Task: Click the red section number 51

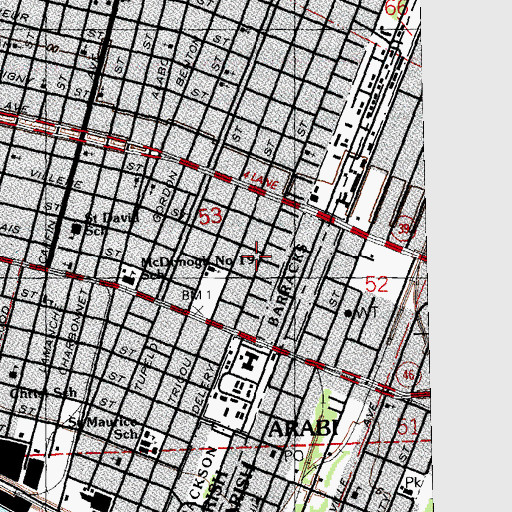Action: 407,426
